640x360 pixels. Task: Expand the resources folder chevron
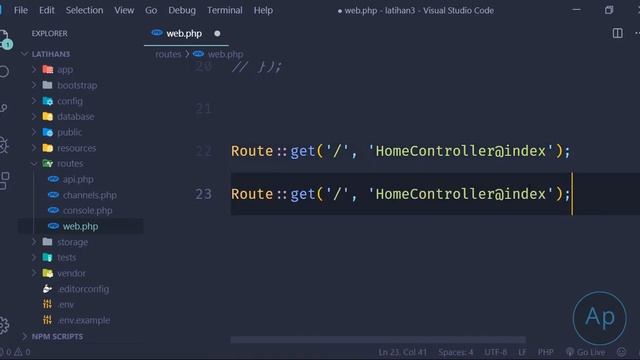(x=34, y=148)
